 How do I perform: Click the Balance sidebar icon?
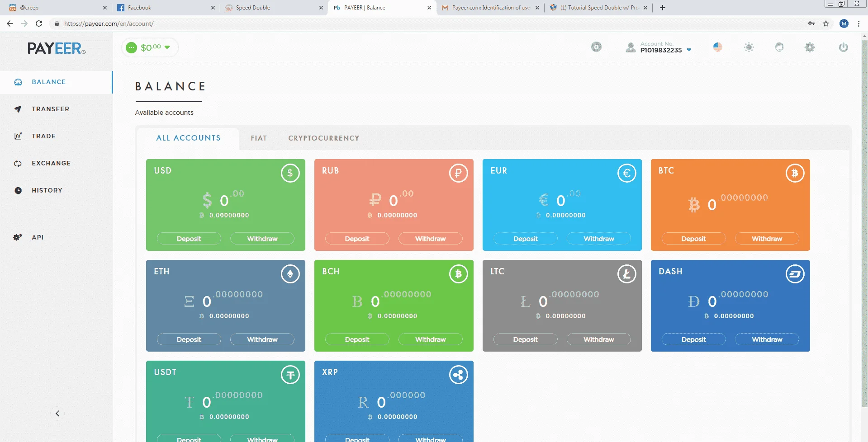point(18,82)
